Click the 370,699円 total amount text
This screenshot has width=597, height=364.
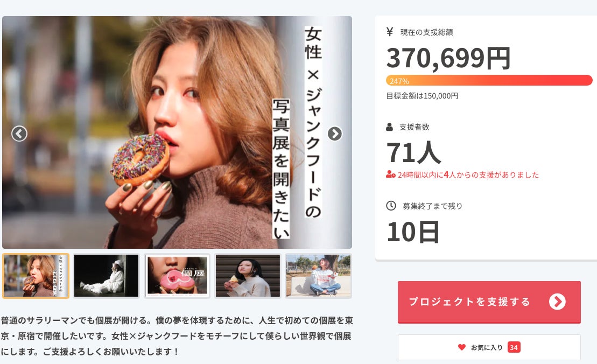click(x=448, y=58)
